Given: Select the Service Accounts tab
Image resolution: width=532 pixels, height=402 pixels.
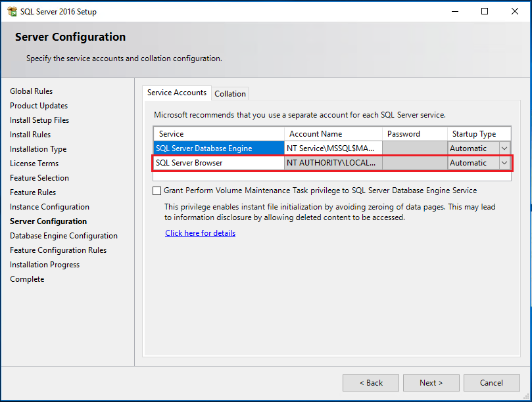Looking at the screenshot, I should (176, 93).
